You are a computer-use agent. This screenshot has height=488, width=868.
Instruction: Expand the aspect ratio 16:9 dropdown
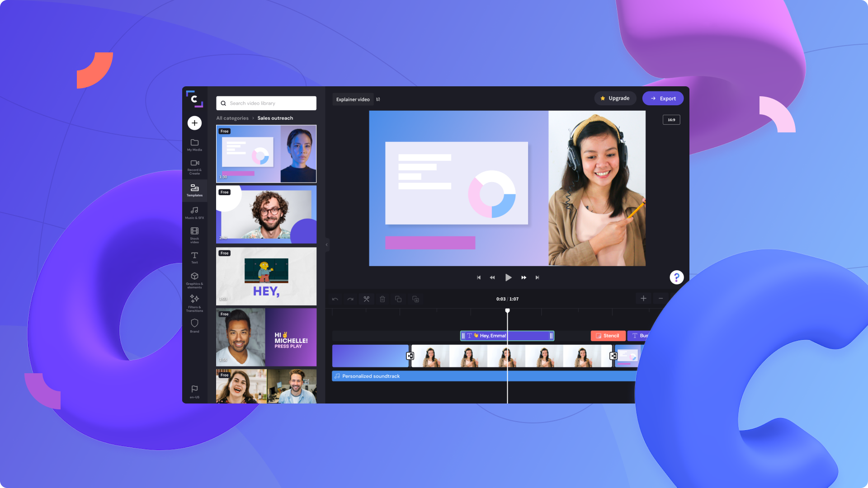coord(671,120)
